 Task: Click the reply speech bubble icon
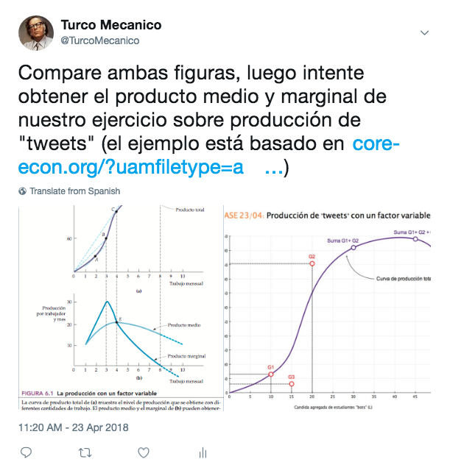(25, 452)
